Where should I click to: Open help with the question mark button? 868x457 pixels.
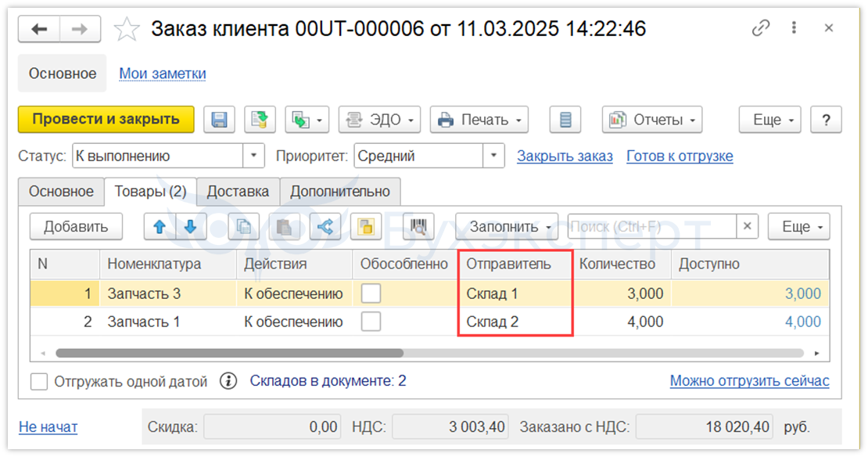(x=826, y=120)
